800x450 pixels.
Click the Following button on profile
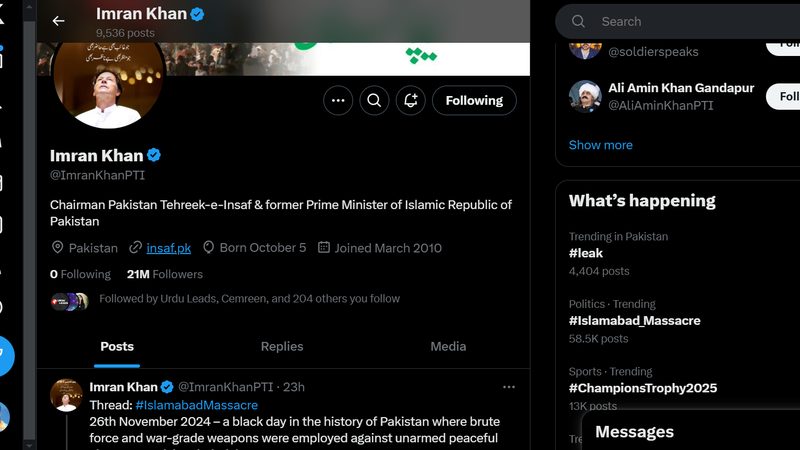[474, 101]
